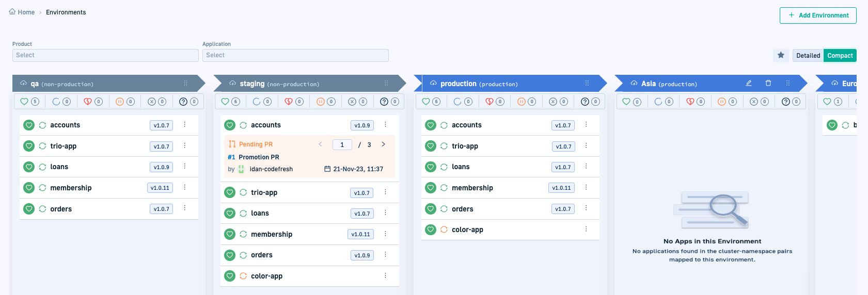
Task: Click Add Environment button
Action: pyautogui.click(x=818, y=15)
